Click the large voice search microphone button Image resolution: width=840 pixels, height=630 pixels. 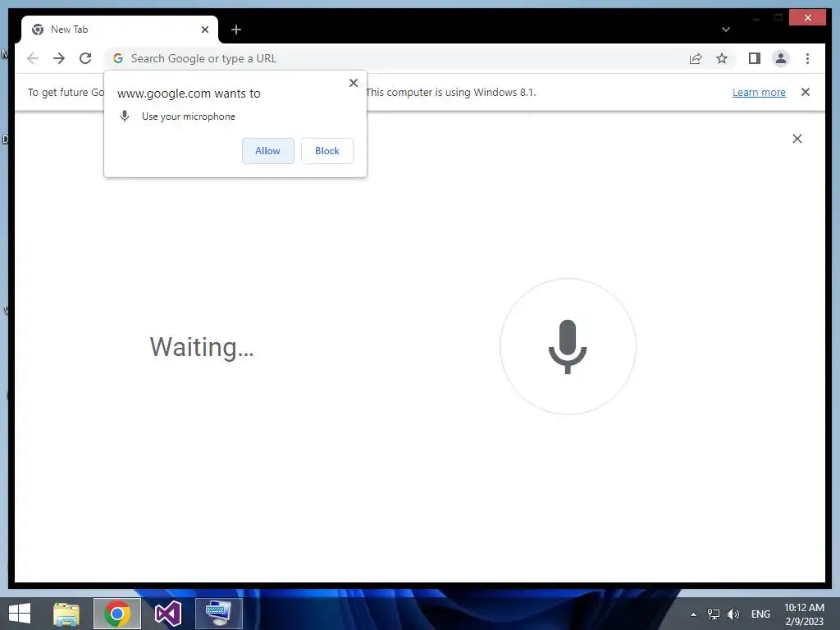click(568, 347)
